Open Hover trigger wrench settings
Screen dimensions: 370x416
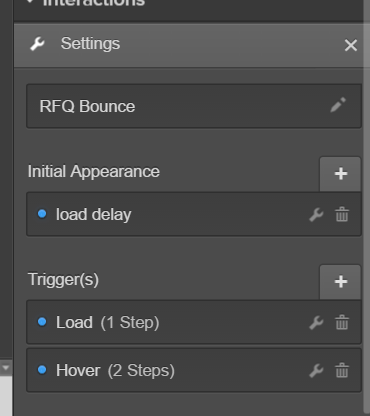(x=316, y=370)
